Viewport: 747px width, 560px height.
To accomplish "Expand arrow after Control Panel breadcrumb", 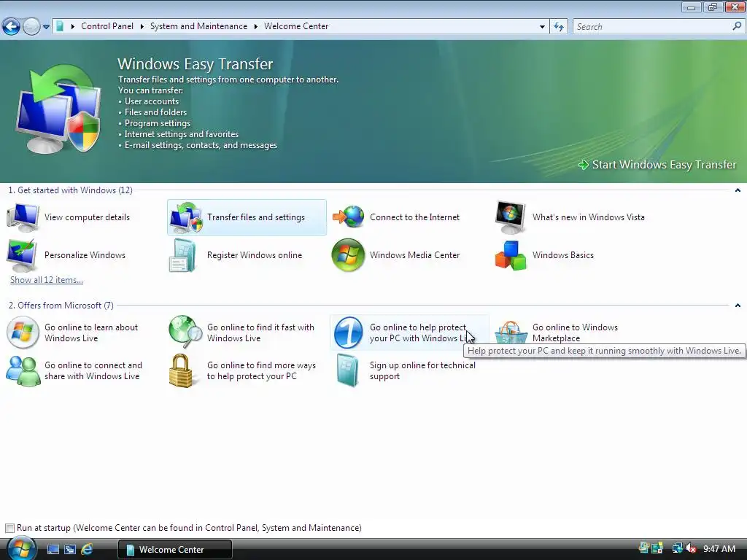I will [142, 26].
